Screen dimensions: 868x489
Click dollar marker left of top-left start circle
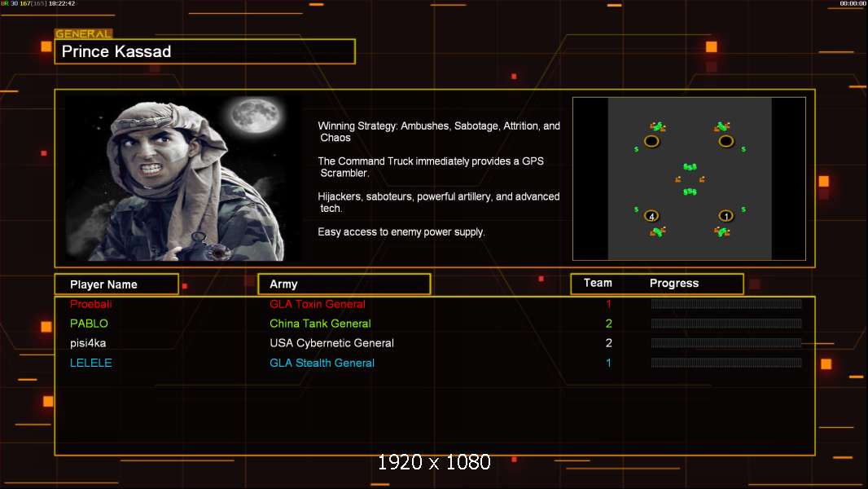tap(636, 149)
